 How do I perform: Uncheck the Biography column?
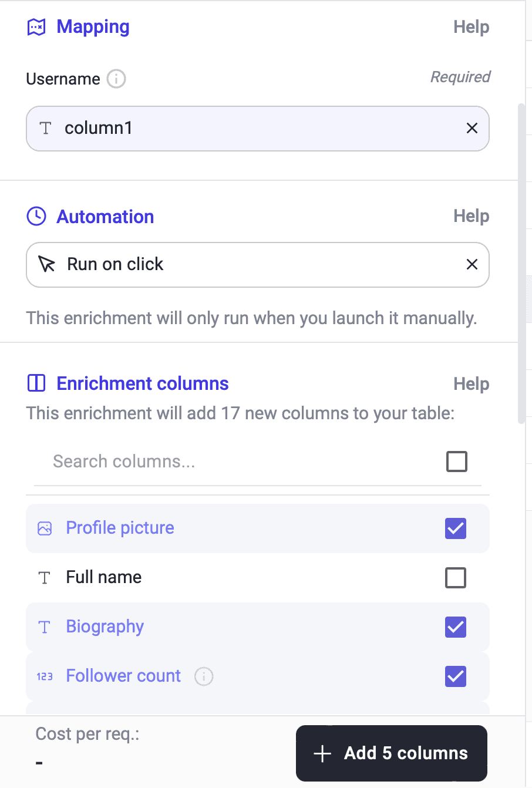coord(456,627)
